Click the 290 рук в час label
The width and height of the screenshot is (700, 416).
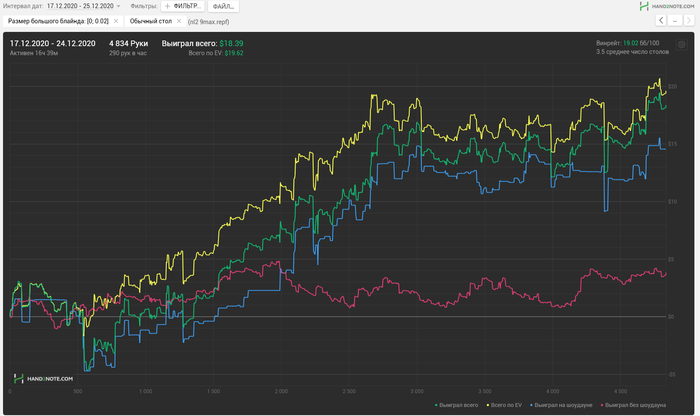(x=128, y=53)
